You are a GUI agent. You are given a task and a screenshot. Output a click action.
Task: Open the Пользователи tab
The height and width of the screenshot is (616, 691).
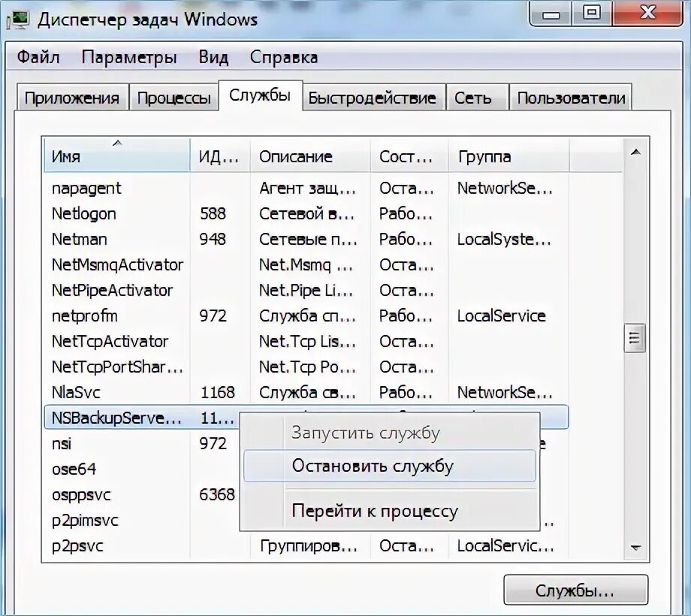[571, 98]
